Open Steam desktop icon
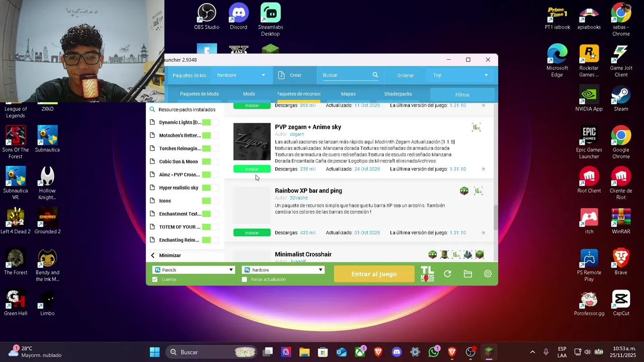The height and width of the screenshot is (362, 644). coord(621,99)
